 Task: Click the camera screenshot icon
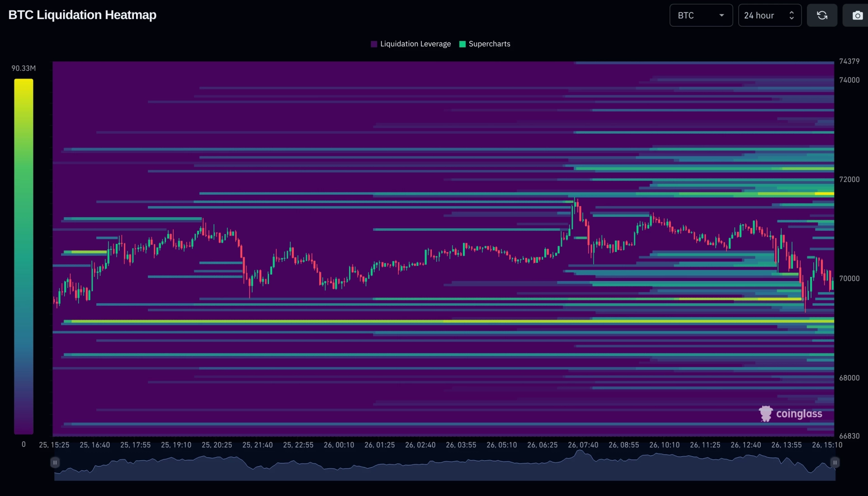pyautogui.click(x=857, y=15)
